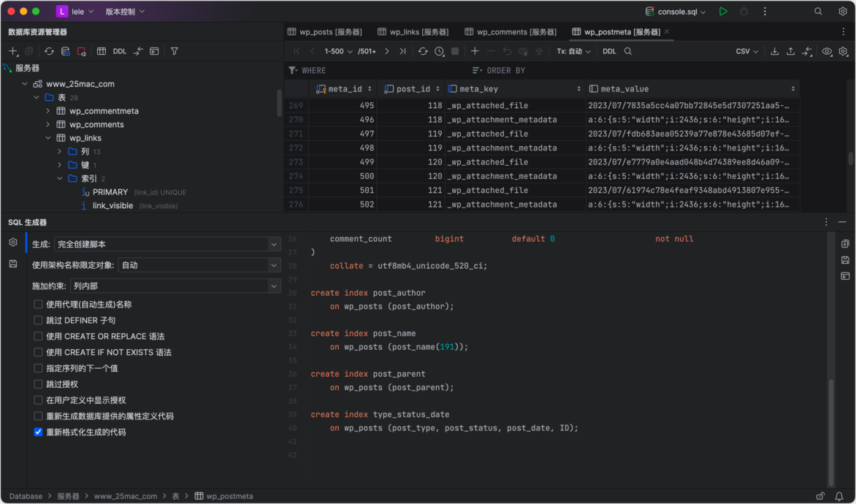The image size is (856, 504).
Task: Click the open in console icon right of SQL
Action: (x=845, y=276)
